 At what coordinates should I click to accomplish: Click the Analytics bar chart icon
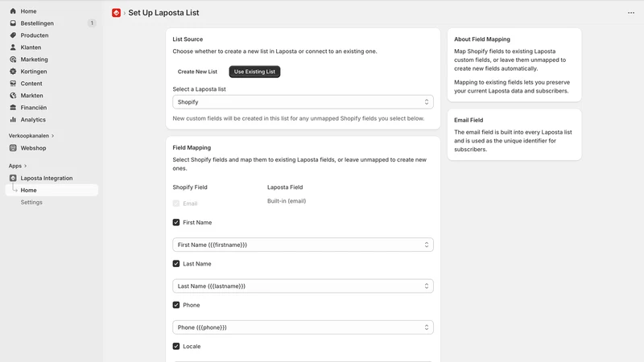point(13,119)
